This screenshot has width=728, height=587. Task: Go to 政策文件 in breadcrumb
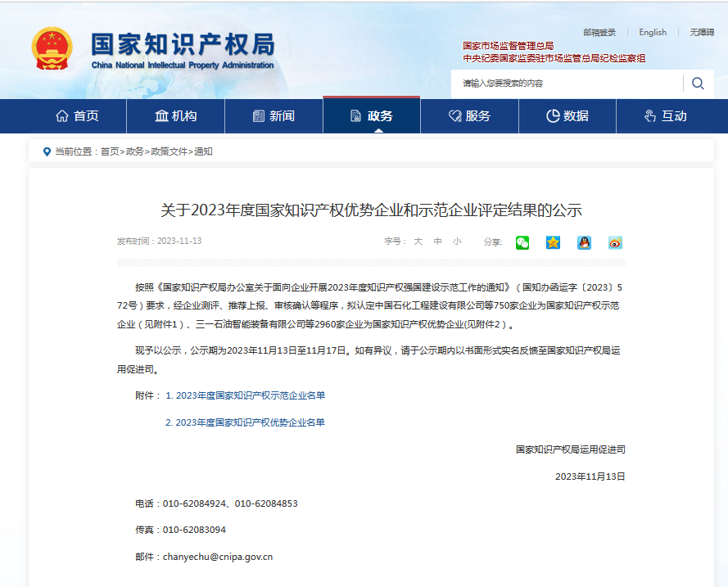point(169,151)
